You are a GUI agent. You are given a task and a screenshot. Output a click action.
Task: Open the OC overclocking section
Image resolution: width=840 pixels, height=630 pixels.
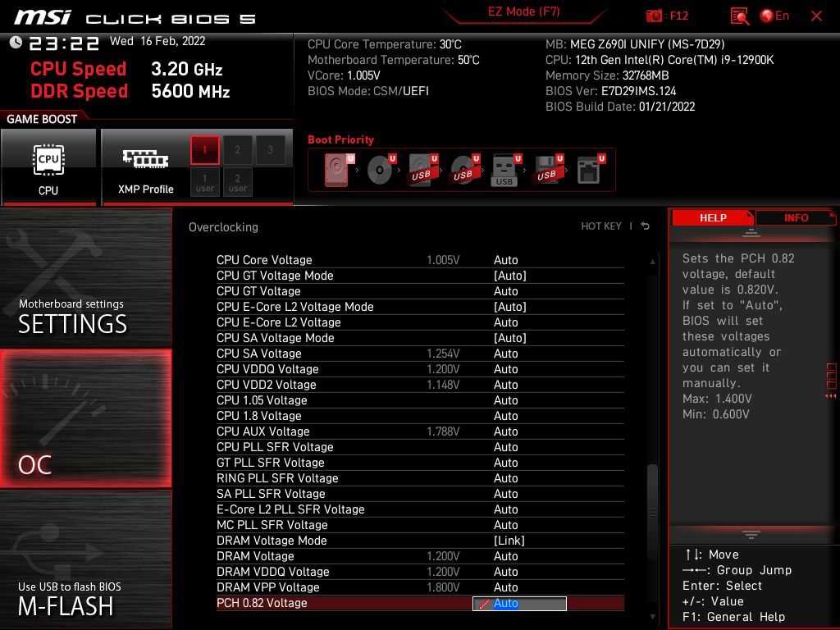[85, 418]
